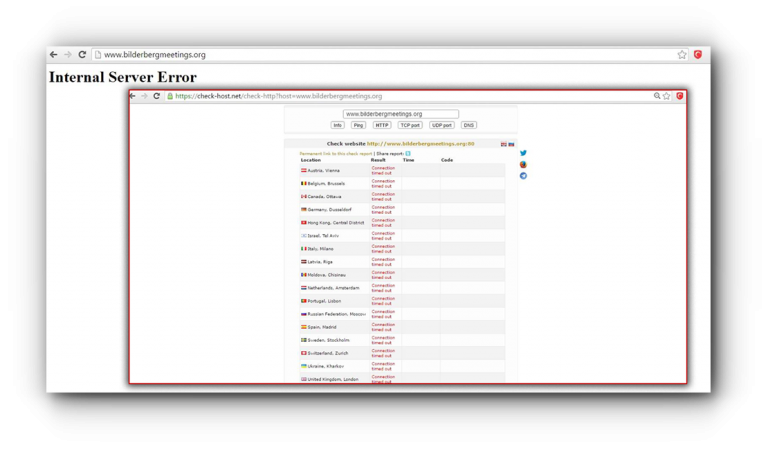This screenshot has height=450, width=768.
Task: Open red shield extension in check-host.net window
Action: [x=680, y=96]
